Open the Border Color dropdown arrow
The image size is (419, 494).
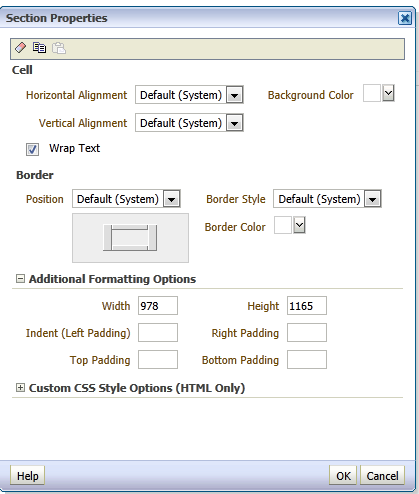pos(299,225)
